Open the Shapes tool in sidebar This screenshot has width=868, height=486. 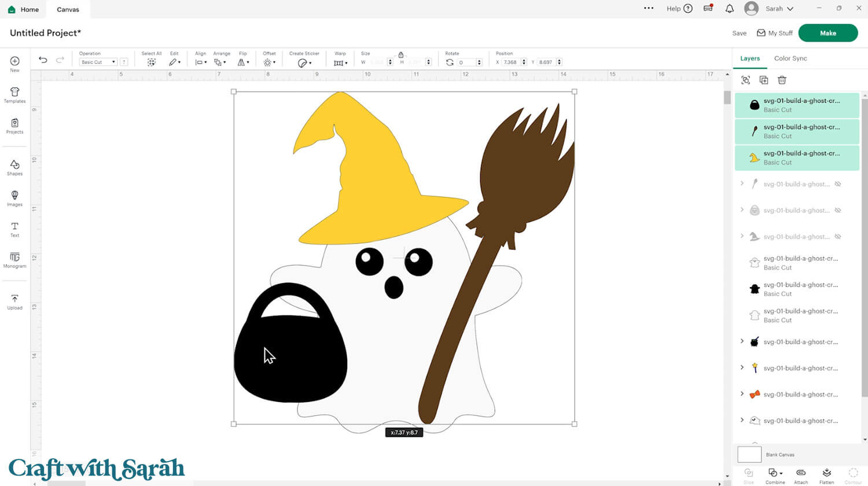pyautogui.click(x=14, y=167)
